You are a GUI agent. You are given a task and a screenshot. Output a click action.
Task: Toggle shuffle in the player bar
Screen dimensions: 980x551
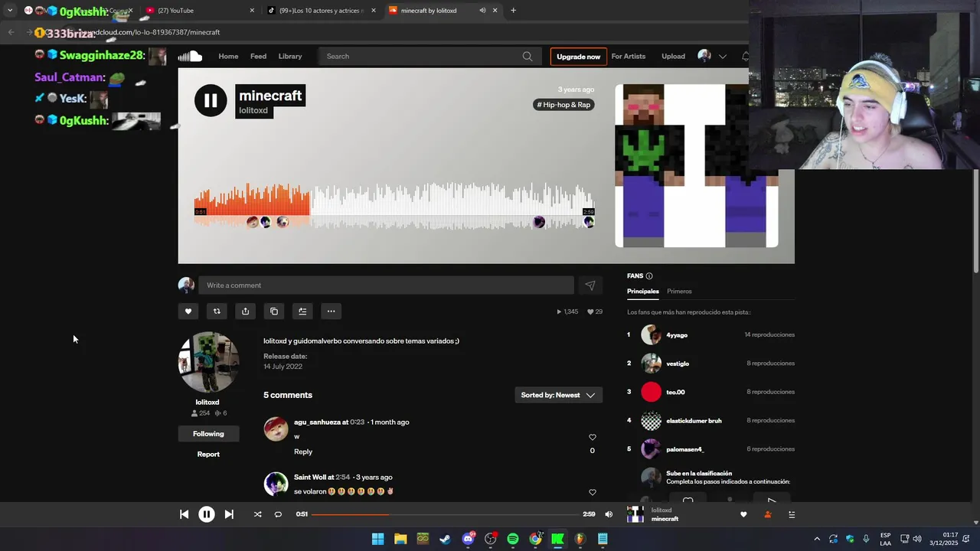(x=257, y=514)
